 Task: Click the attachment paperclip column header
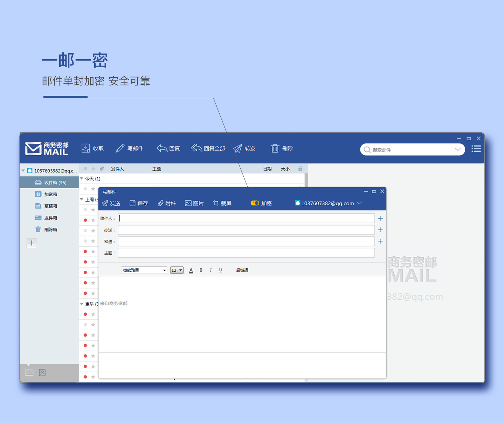102,169
